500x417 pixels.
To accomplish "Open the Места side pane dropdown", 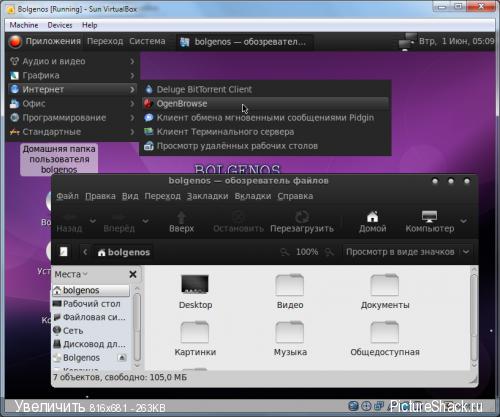I will tap(71, 274).
